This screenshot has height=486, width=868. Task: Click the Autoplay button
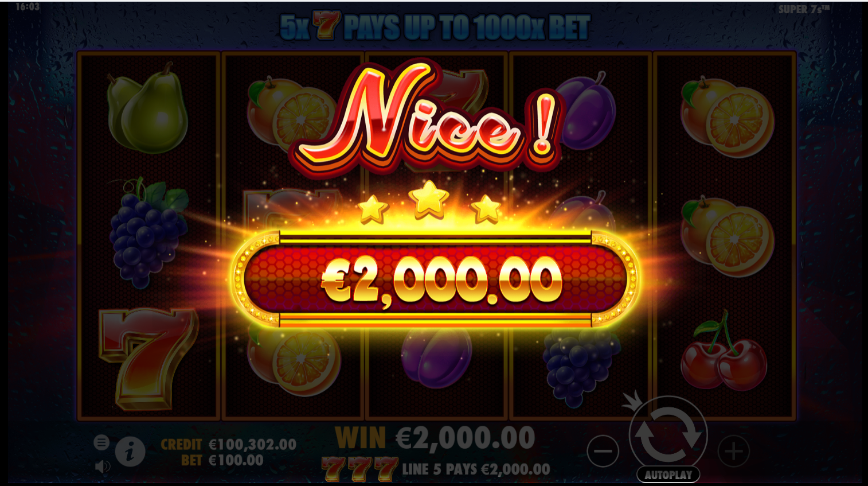pos(668,475)
